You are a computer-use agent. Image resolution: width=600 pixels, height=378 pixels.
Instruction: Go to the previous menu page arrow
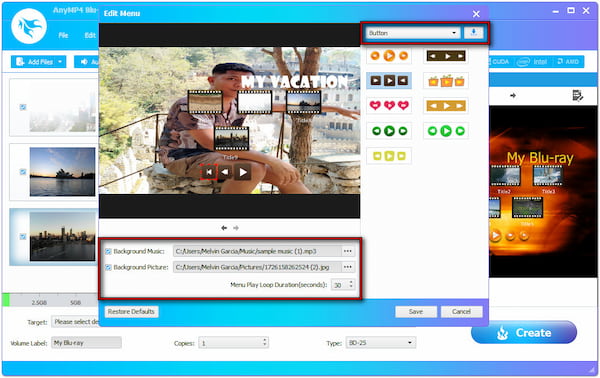224,228
